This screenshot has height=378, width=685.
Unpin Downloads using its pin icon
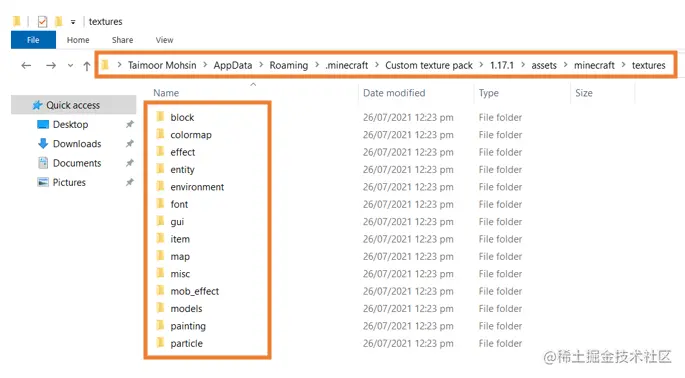(130, 143)
